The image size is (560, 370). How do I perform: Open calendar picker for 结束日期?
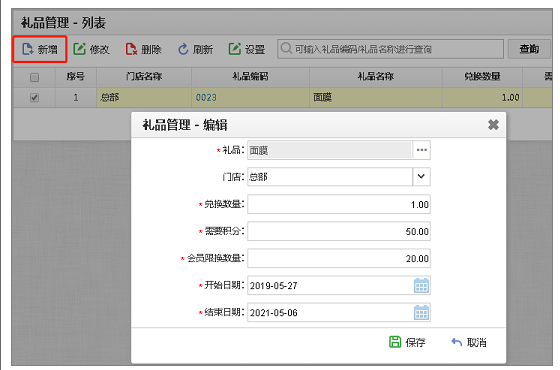pyautogui.click(x=421, y=313)
